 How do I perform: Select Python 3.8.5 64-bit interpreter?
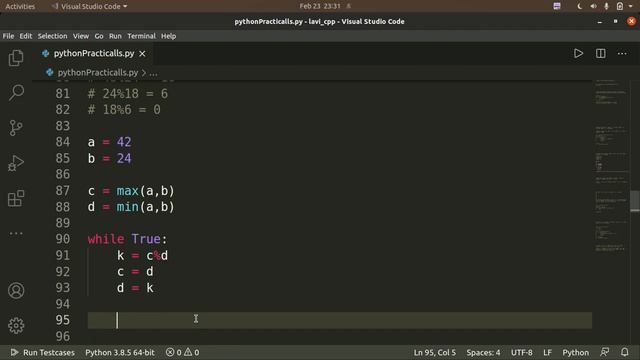point(120,352)
